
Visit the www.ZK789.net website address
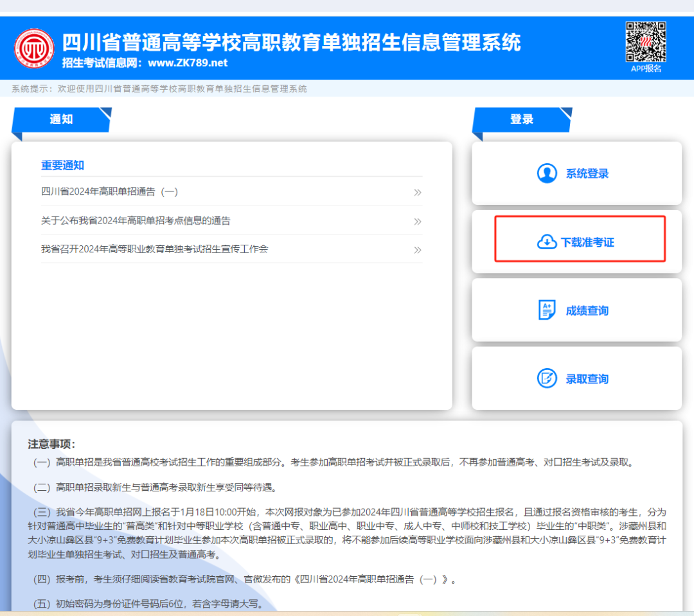[x=188, y=63]
